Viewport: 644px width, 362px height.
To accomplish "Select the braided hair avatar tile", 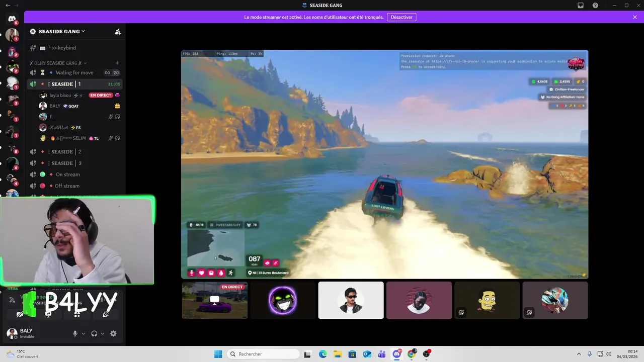I will [x=419, y=300].
